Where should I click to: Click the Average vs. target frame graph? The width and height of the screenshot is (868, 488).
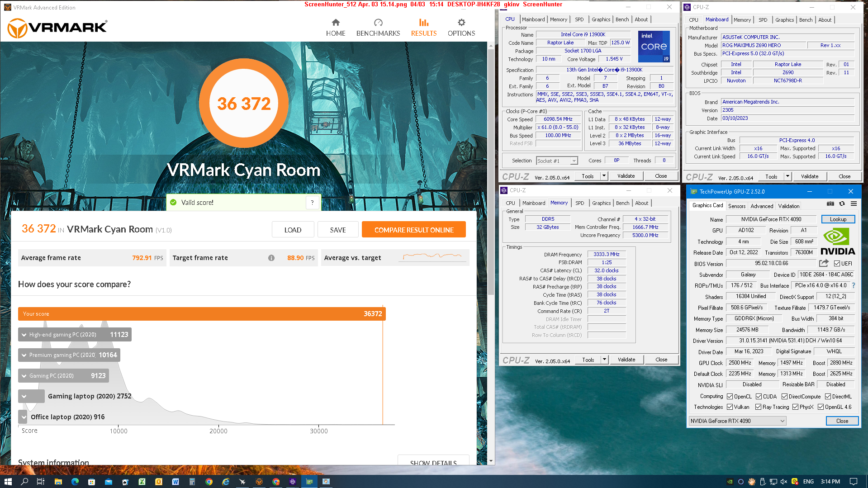tap(433, 257)
